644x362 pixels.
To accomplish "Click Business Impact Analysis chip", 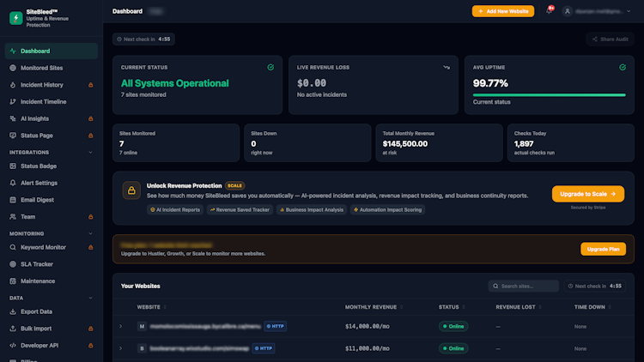I will click(x=312, y=209).
